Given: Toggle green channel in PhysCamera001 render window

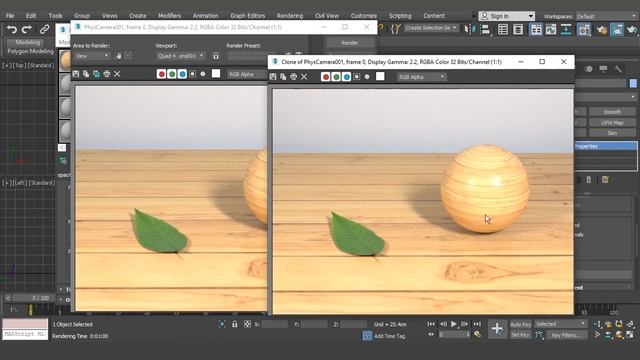Looking at the screenshot, I should [x=172, y=74].
